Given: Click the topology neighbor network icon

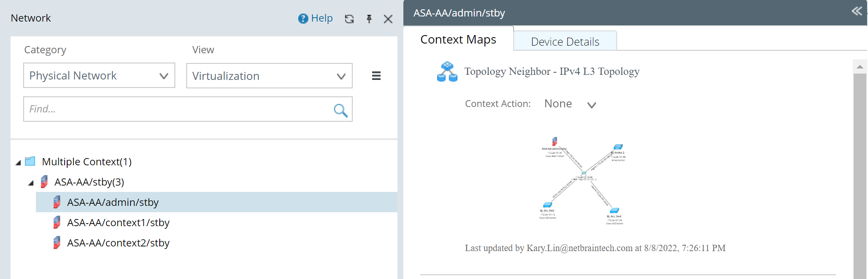Looking at the screenshot, I should [x=447, y=72].
